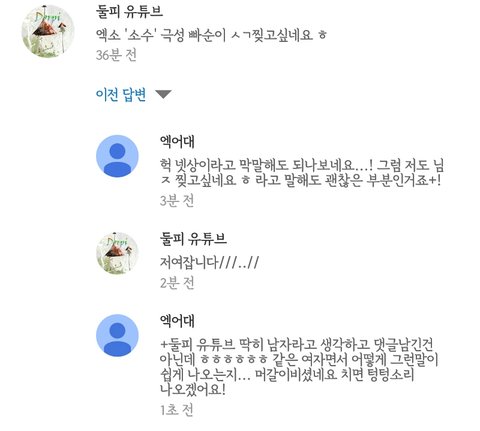Select the reply text beginning 헉 넷상이라고
The height and width of the screenshot is (431, 480).
coord(302,173)
